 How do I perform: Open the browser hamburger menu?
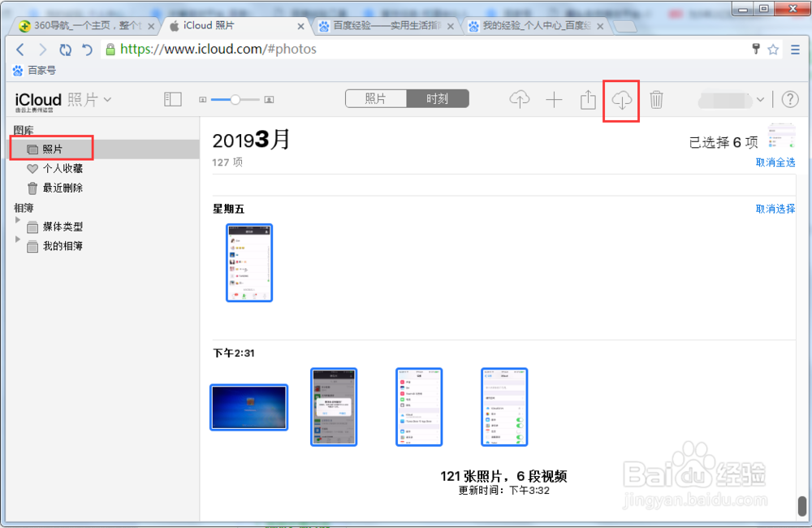coord(796,50)
